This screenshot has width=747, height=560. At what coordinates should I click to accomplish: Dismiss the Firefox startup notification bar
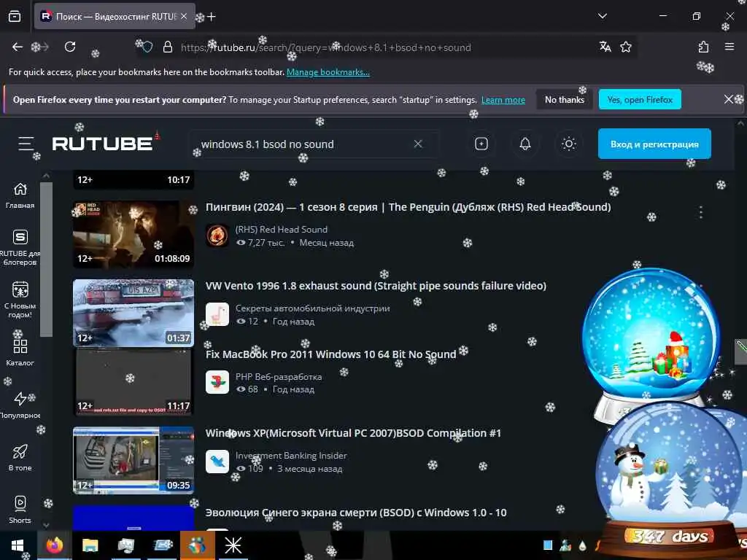(x=729, y=99)
